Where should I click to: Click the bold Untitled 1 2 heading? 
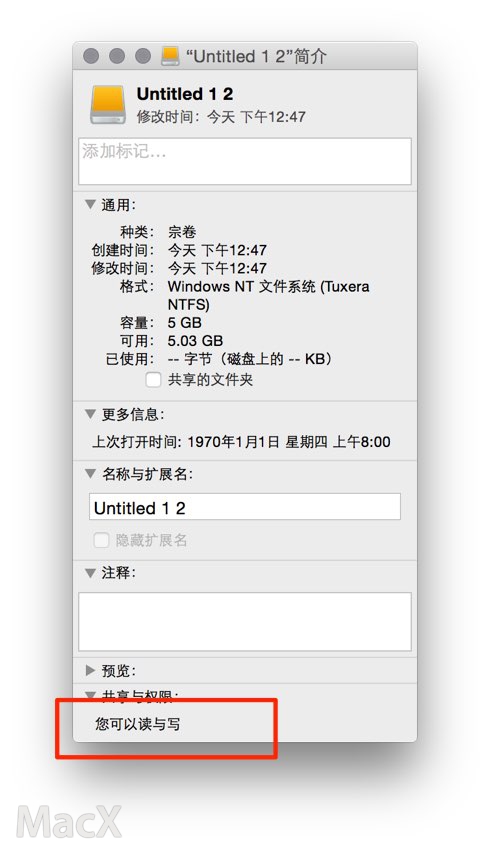tap(185, 94)
